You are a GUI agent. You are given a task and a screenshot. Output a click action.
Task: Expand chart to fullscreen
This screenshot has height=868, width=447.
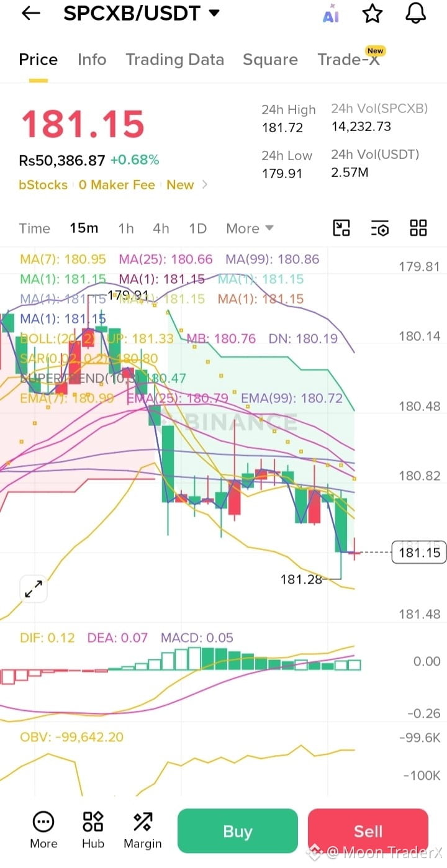click(34, 589)
